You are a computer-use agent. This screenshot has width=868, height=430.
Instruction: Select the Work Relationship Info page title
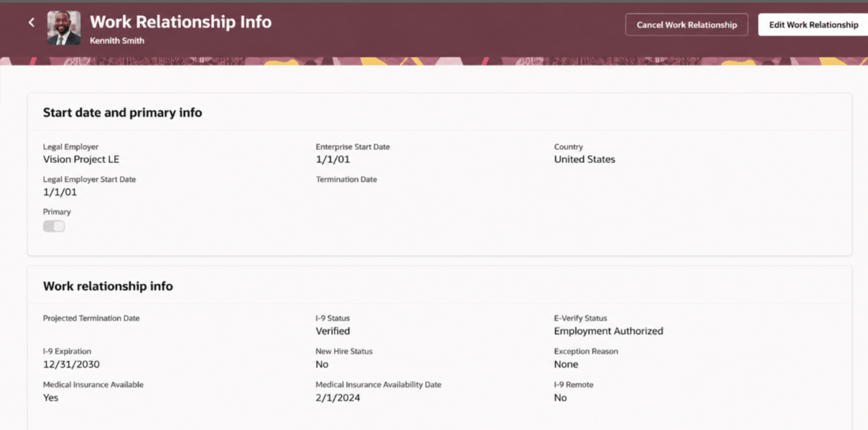point(180,22)
